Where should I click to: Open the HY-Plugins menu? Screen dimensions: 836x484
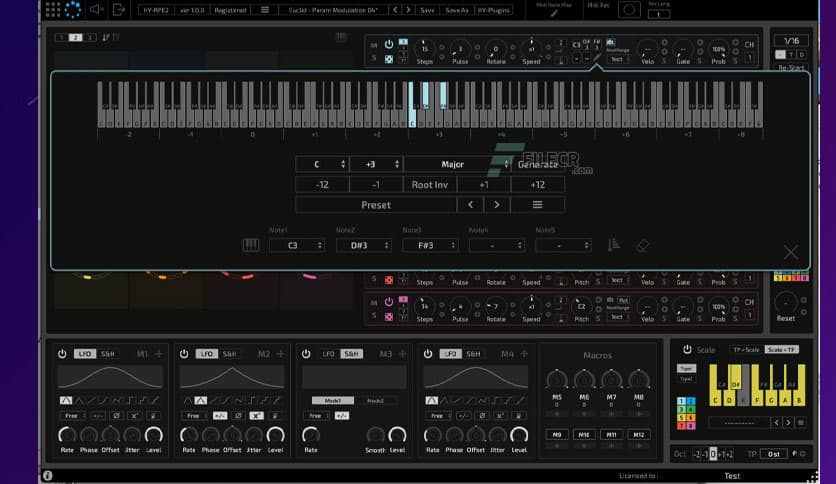coord(491,10)
